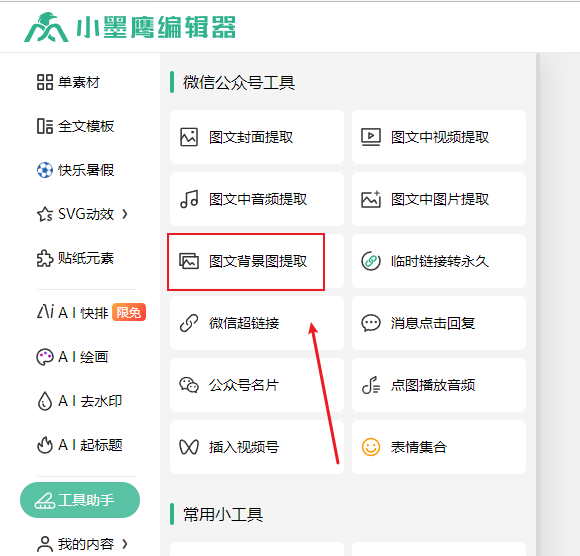Click the 图文中音频提取 label text
The image size is (580, 556).
pos(258,199)
